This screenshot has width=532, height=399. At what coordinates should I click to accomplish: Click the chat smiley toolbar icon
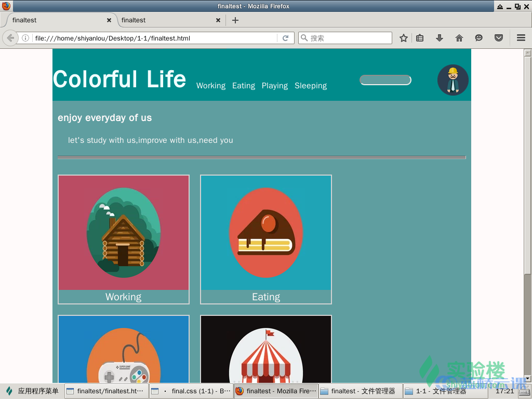coord(478,38)
